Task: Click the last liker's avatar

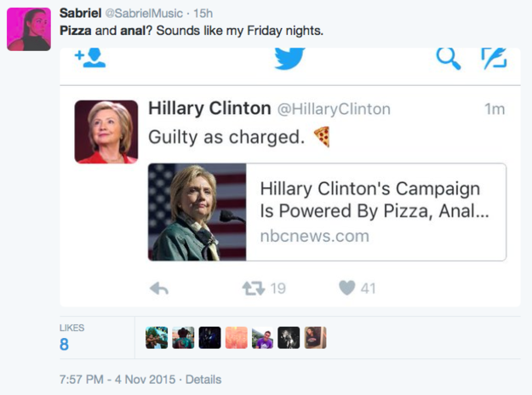Action: pos(315,338)
